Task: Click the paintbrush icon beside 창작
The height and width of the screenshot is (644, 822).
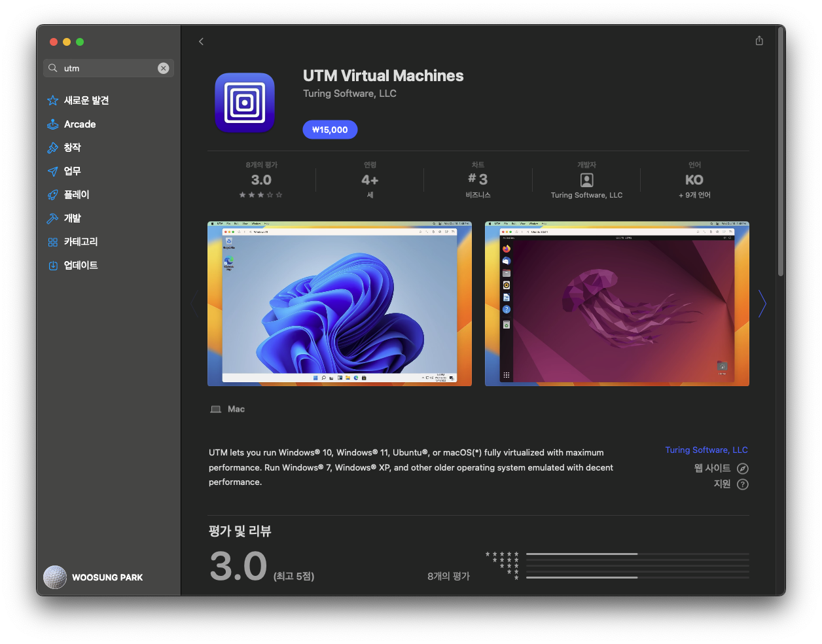Action: pyautogui.click(x=53, y=148)
